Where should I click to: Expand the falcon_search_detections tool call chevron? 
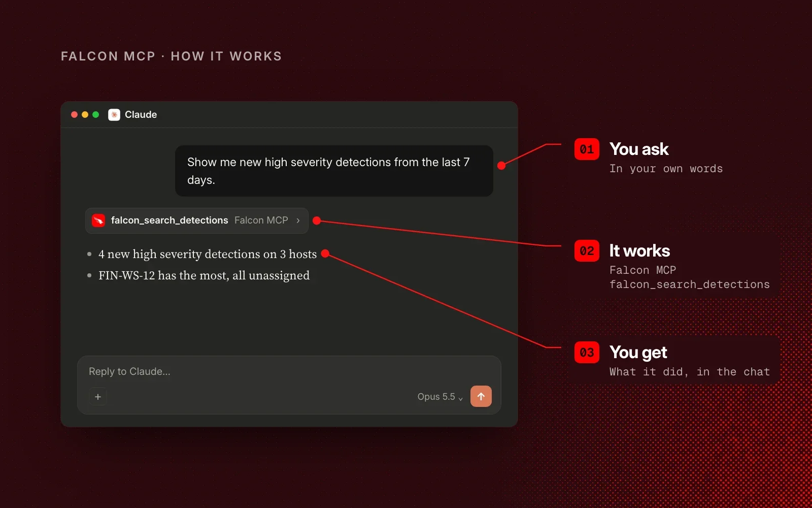[x=298, y=220]
